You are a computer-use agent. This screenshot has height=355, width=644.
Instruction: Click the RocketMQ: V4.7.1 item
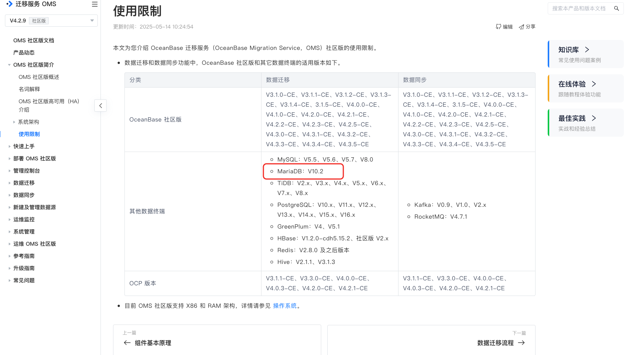coord(441,217)
